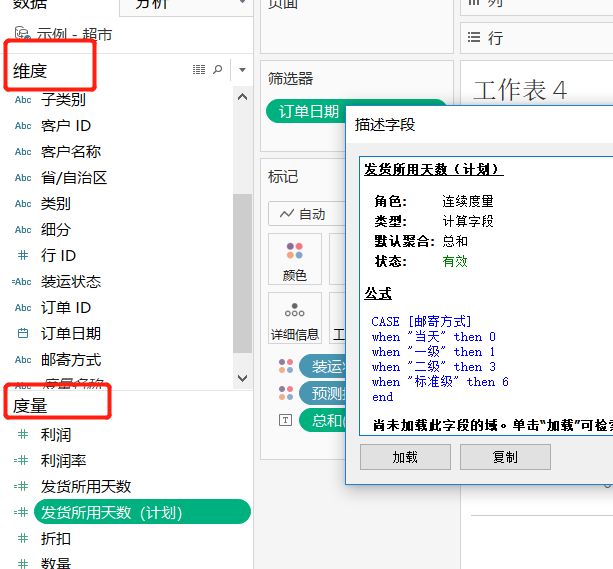Click the scroll-down arrow of dimensions list

pos(242,378)
